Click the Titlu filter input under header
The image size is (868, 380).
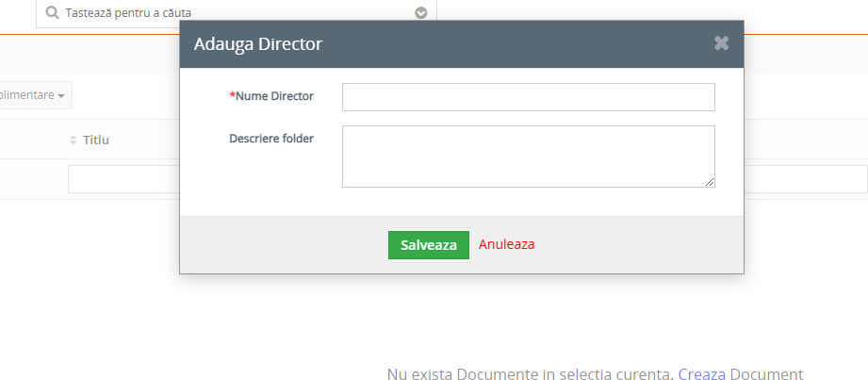click(x=124, y=179)
